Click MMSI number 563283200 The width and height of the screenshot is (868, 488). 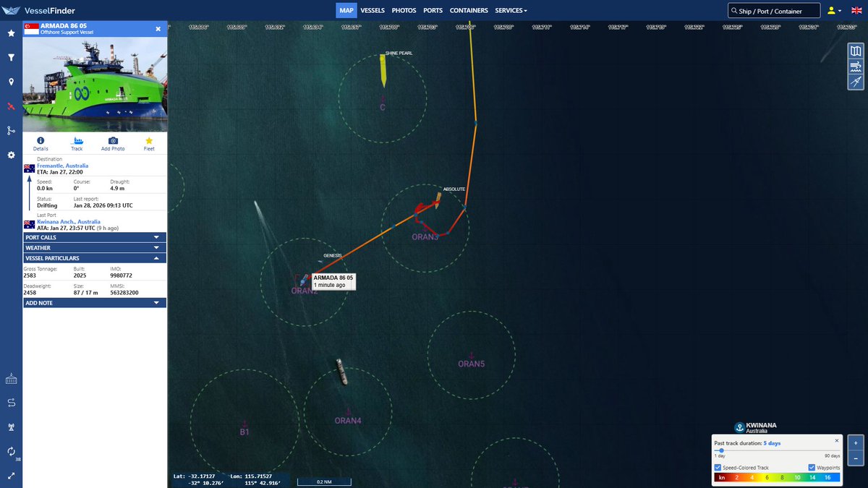(124, 293)
